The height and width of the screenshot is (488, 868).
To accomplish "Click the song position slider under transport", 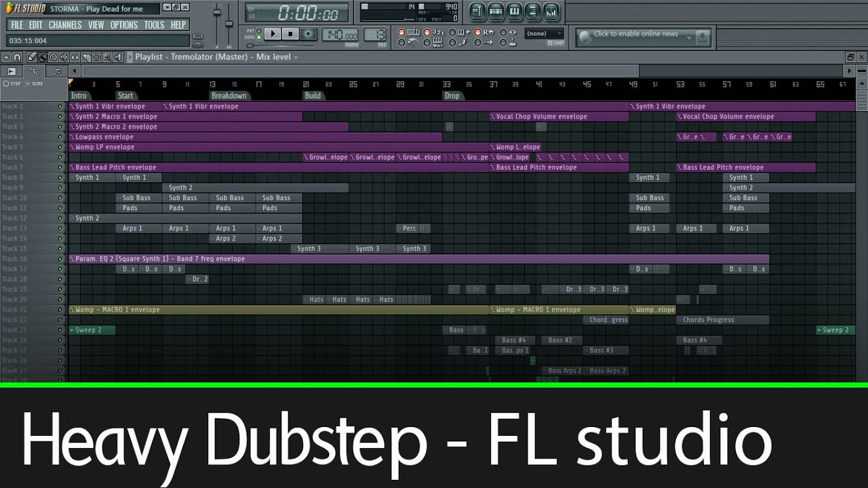I will [x=280, y=46].
